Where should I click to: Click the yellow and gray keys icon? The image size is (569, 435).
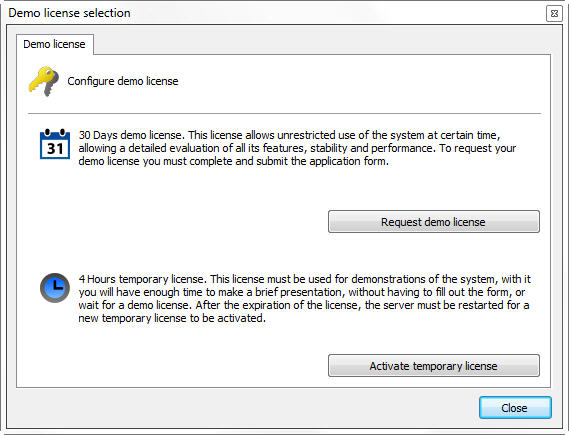pos(44,81)
